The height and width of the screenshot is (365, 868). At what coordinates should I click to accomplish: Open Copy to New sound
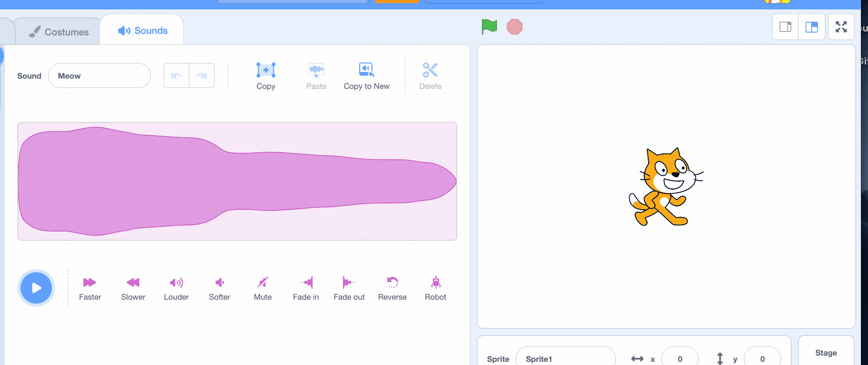pyautogui.click(x=366, y=76)
